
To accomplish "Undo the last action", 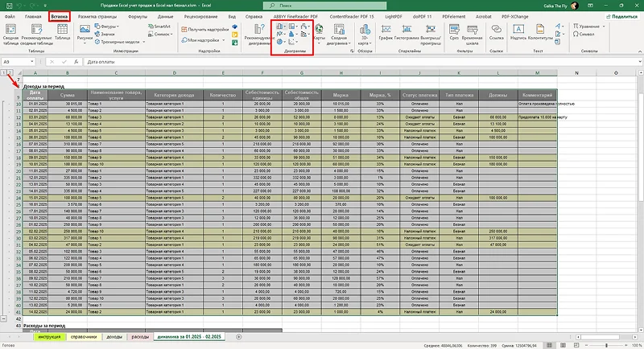I will (x=19, y=6).
